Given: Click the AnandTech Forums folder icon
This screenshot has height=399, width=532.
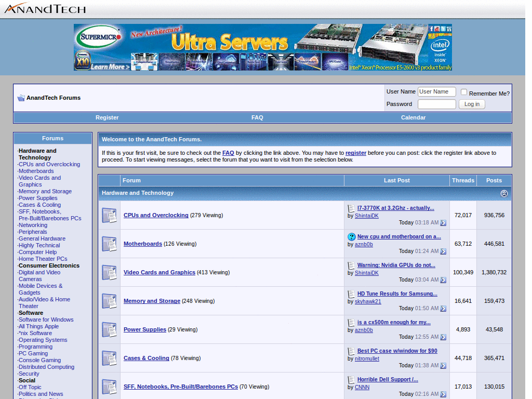Looking at the screenshot, I should (21, 98).
